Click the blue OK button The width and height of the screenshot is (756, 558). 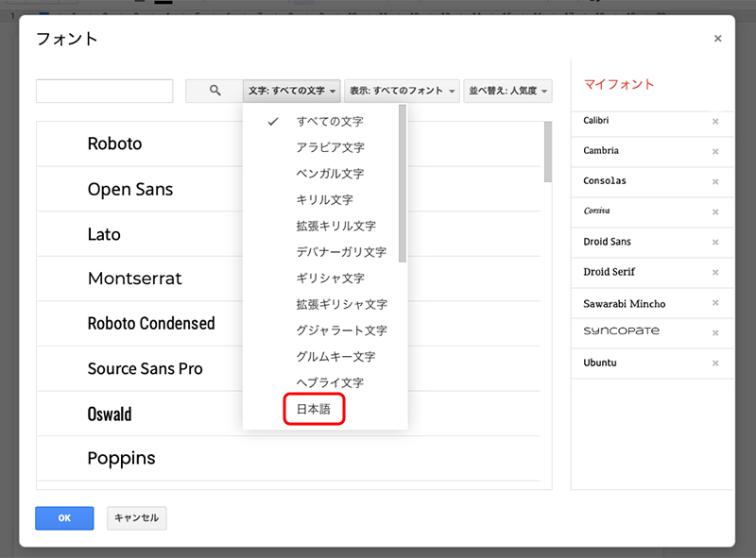[x=64, y=518]
